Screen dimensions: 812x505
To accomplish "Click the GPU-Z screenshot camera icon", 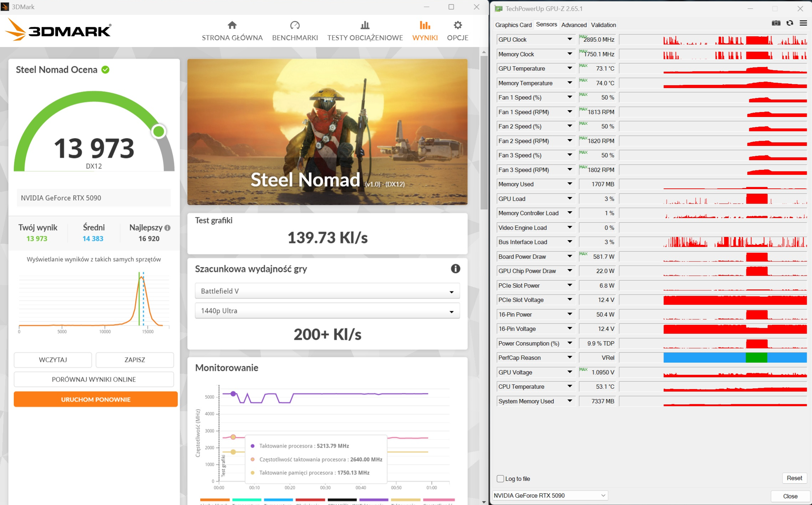I will click(x=776, y=24).
